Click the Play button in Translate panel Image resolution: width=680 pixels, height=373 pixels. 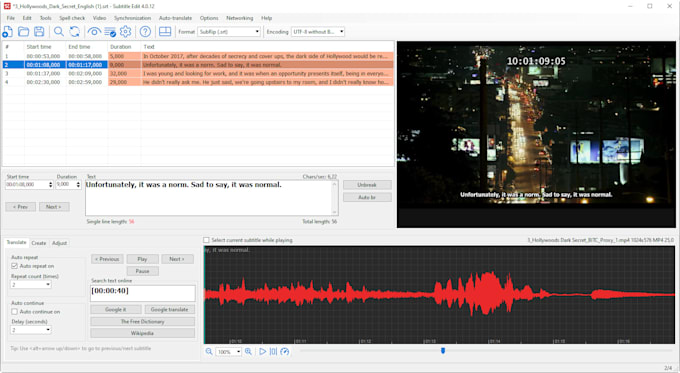142,259
